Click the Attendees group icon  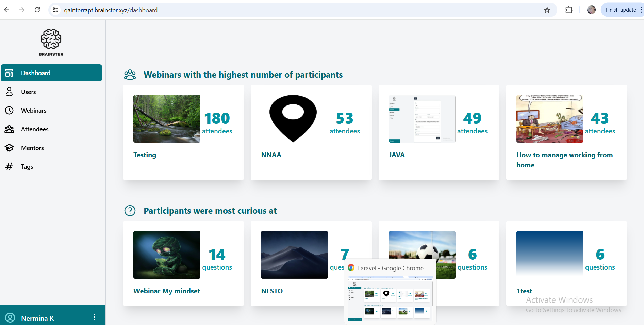(9, 129)
